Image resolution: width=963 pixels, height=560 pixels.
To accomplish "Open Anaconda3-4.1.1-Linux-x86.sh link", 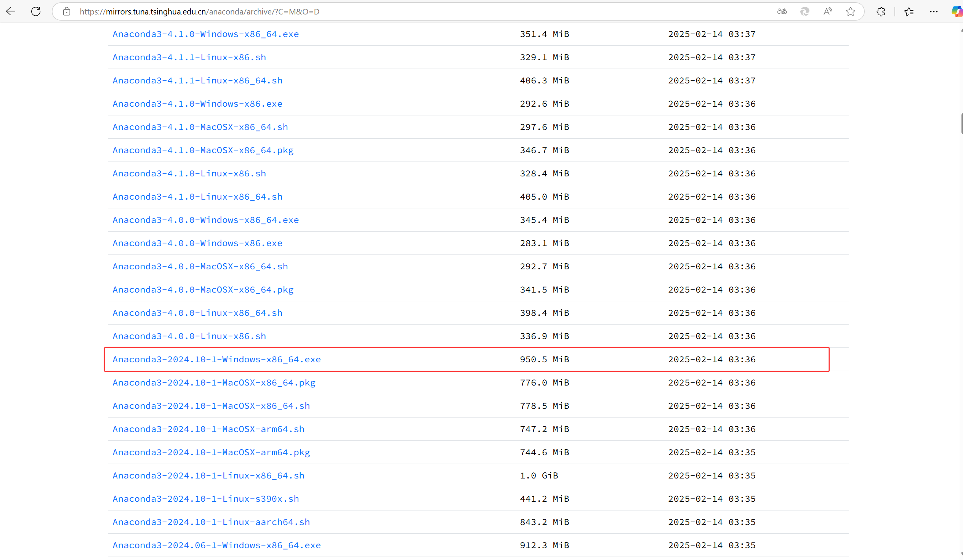I will (x=189, y=57).
